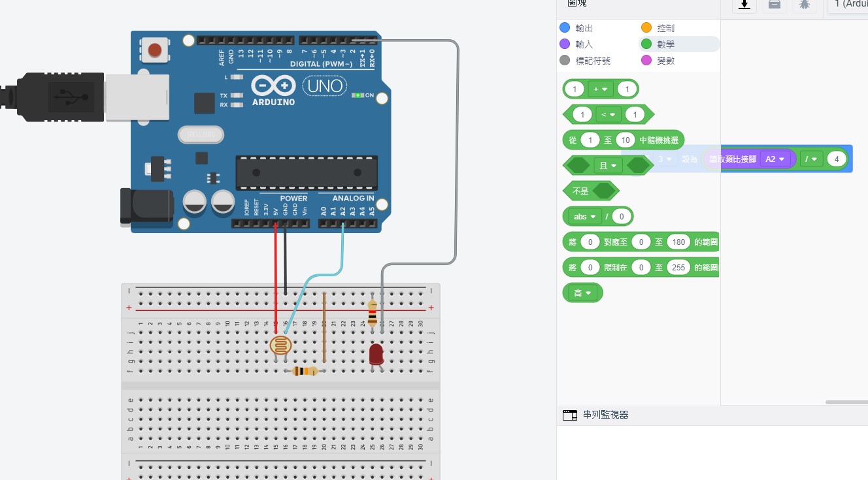Screen dimensions: 868x480
Task: Select the red LED on the breadboard
Action: coord(376,355)
